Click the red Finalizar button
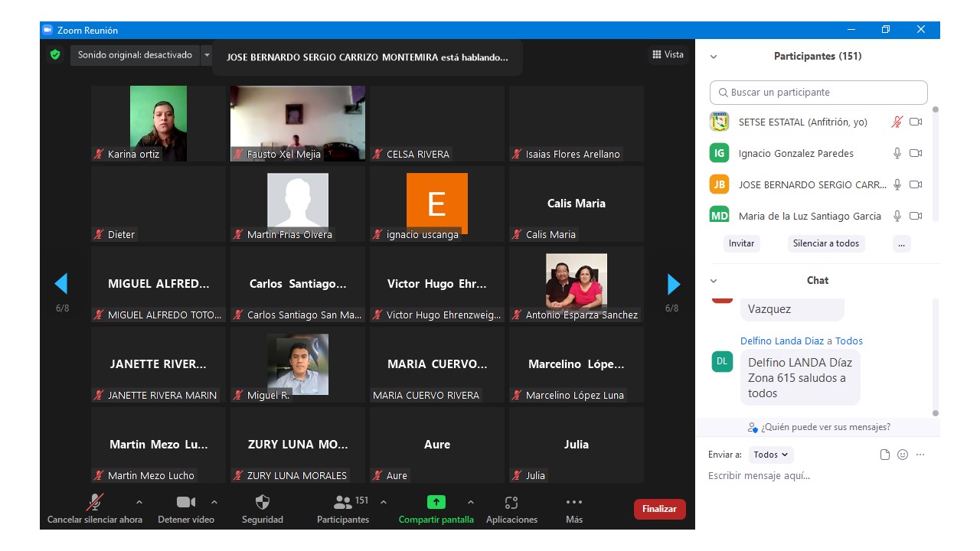980x551 pixels. click(660, 509)
